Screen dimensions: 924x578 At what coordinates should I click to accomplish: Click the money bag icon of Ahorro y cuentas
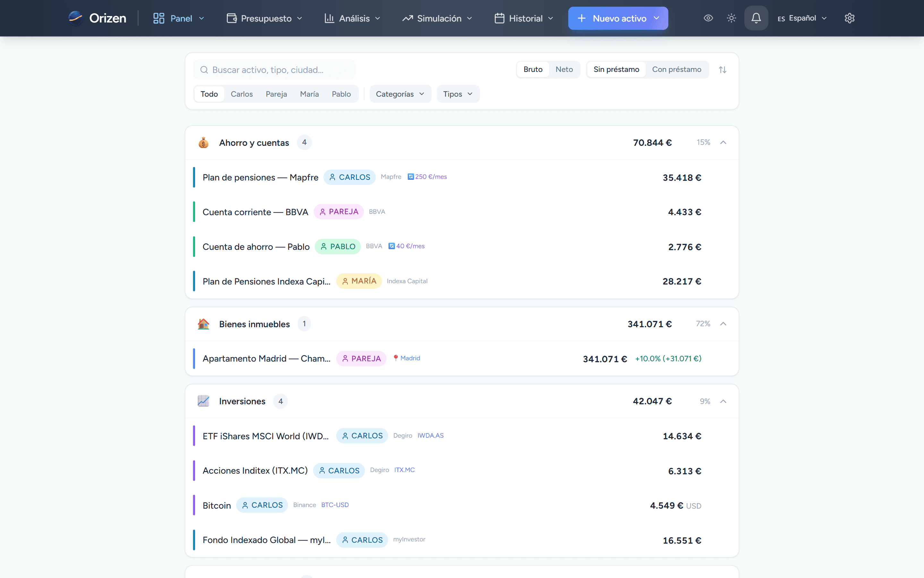203,143
